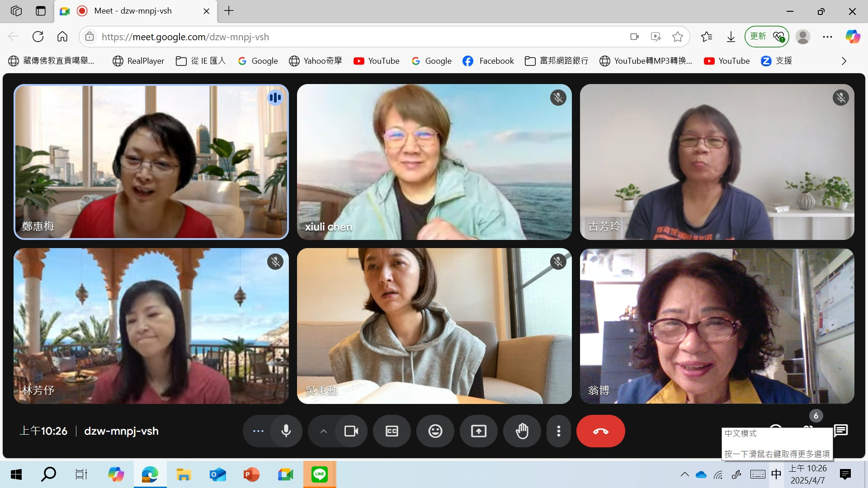Screen dimensions: 868x488
Task: Toggle the microphone mute button
Action: coord(286,431)
